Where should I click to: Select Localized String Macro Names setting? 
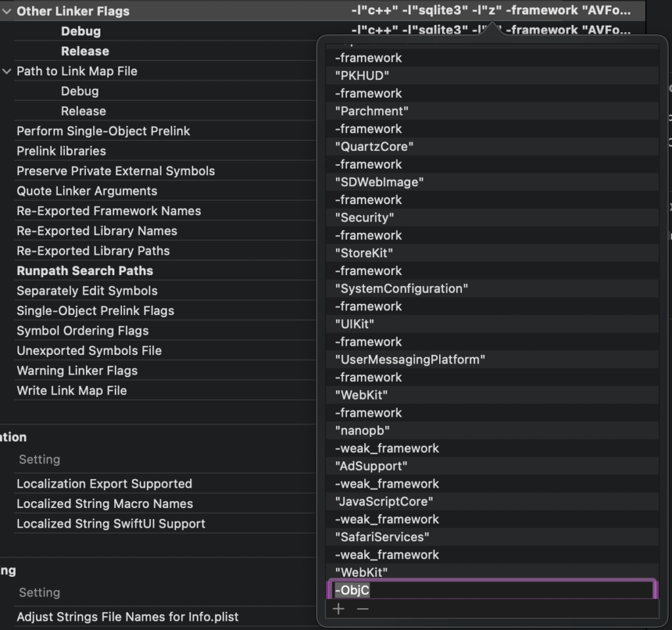pyautogui.click(x=105, y=504)
